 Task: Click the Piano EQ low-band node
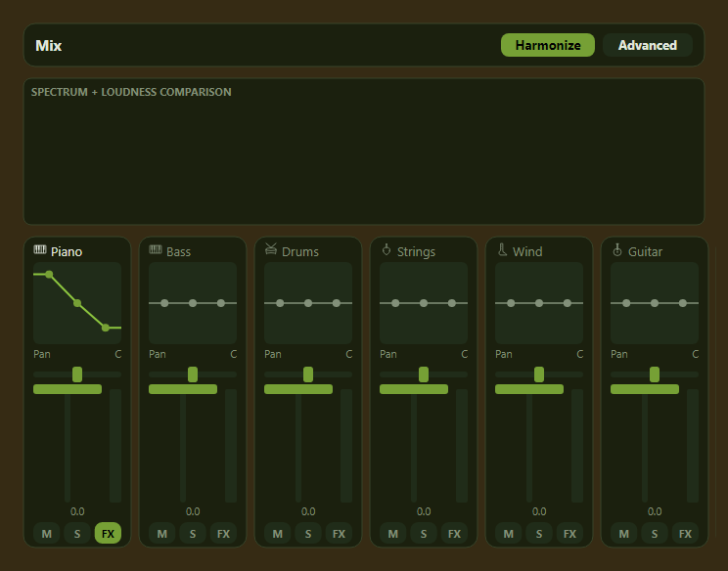(x=49, y=274)
